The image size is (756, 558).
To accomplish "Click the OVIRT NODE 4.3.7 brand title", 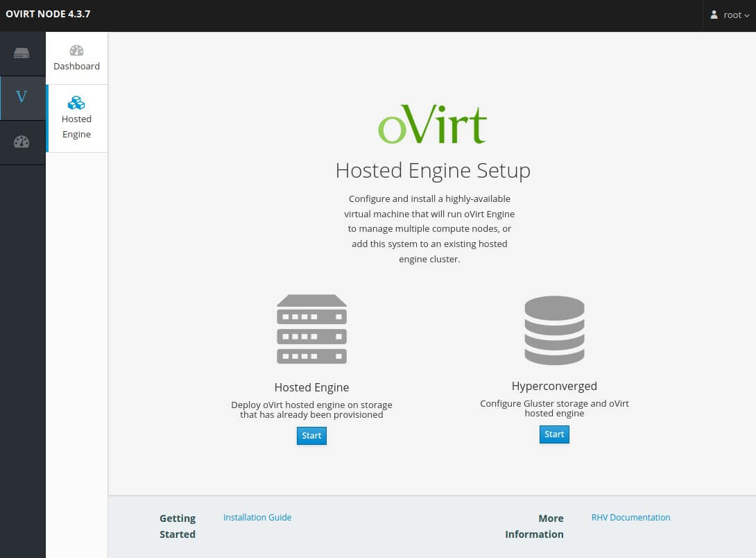I will [x=48, y=14].
